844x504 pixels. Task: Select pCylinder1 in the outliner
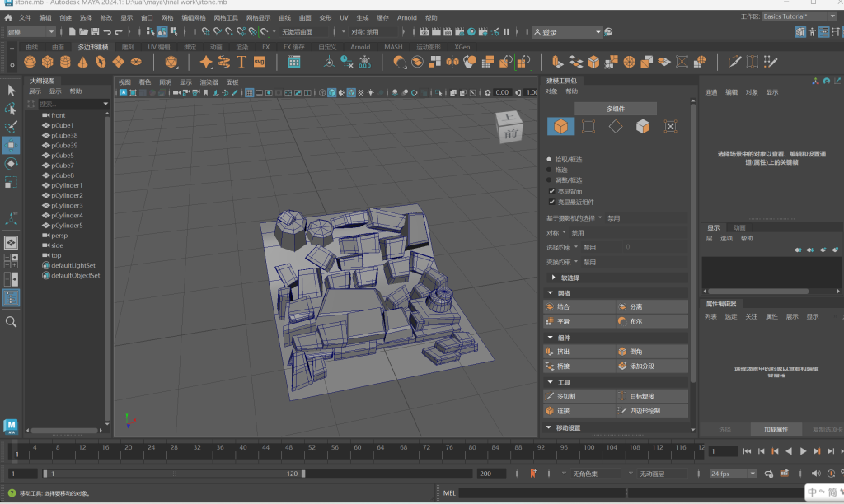[x=67, y=185]
